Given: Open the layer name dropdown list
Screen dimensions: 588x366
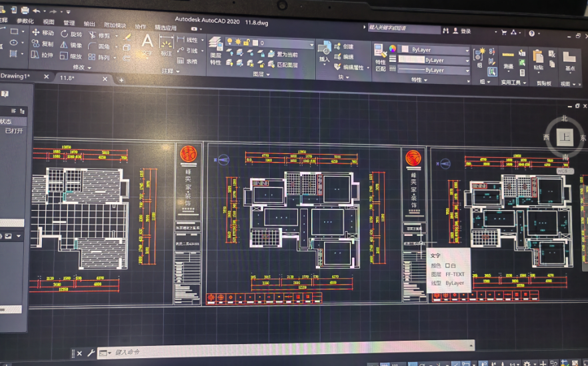Looking at the screenshot, I should (285, 43).
